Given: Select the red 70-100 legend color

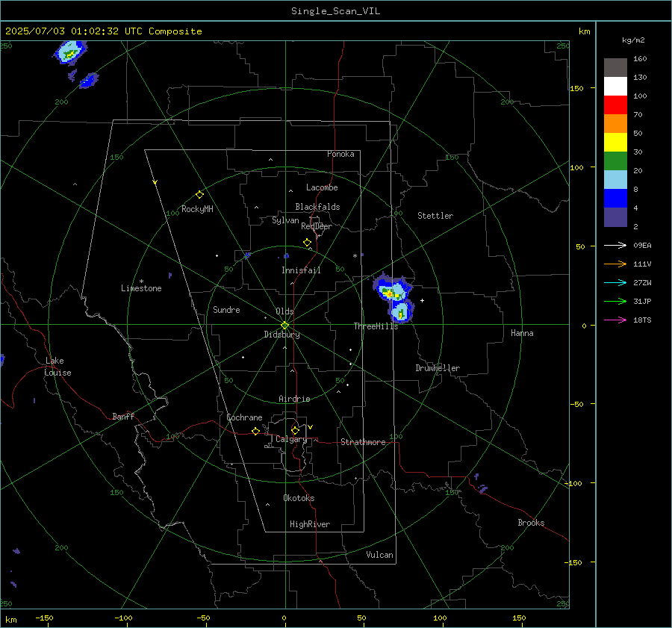Looking at the screenshot, I should (x=615, y=105).
